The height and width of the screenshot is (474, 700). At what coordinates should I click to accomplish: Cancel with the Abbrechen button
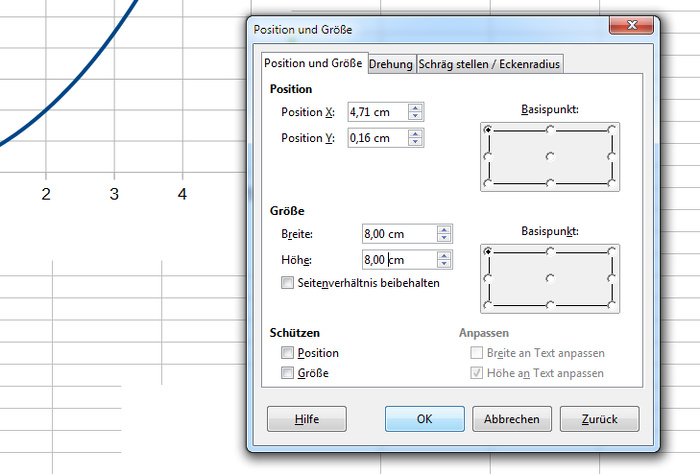(x=512, y=419)
